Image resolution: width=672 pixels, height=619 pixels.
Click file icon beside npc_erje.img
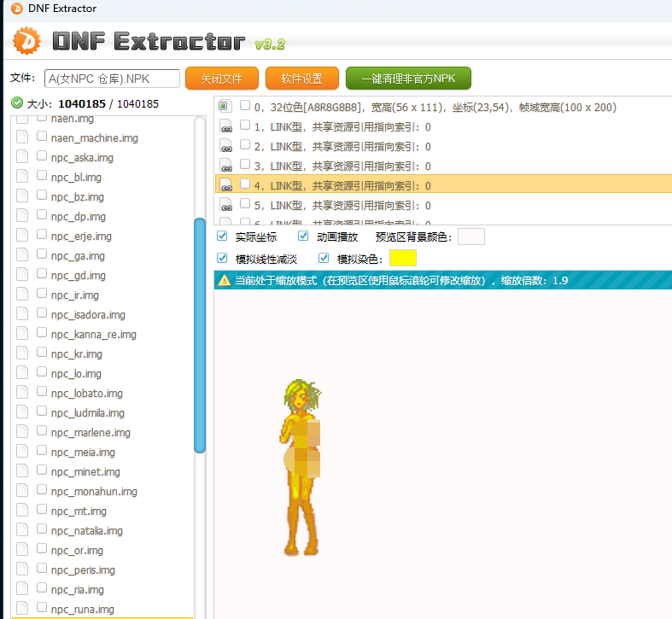click(x=22, y=236)
